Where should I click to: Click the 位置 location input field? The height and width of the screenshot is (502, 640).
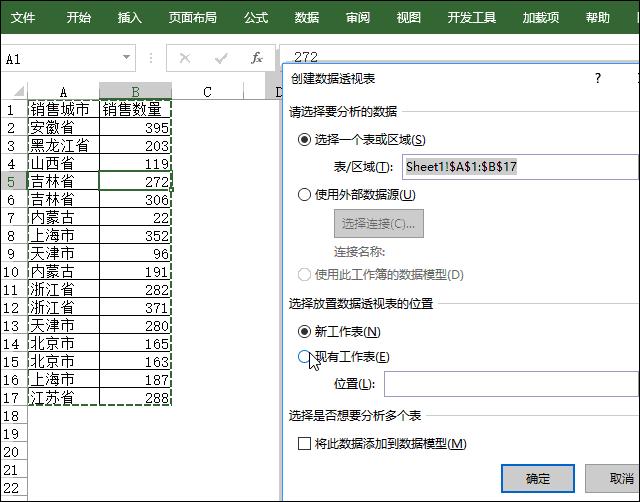coord(510,384)
